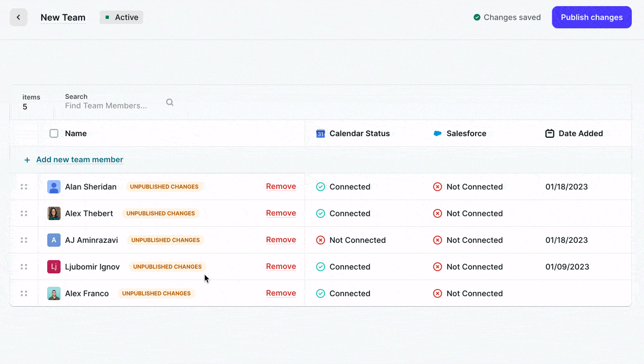Screen dimensions: 644x364
Task: Click Alex Franco's Salesforce not connected icon
Action: pyautogui.click(x=437, y=293)
